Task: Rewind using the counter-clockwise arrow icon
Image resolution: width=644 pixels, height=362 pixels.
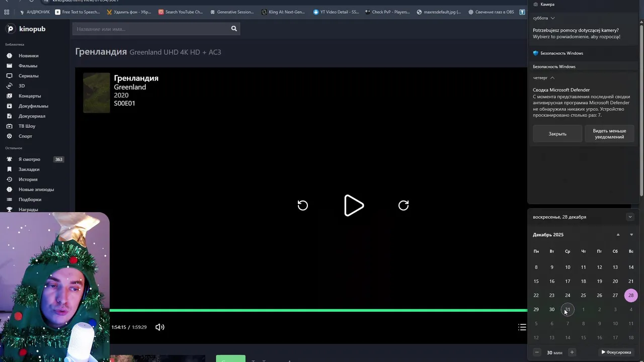Action: (302, 205)
